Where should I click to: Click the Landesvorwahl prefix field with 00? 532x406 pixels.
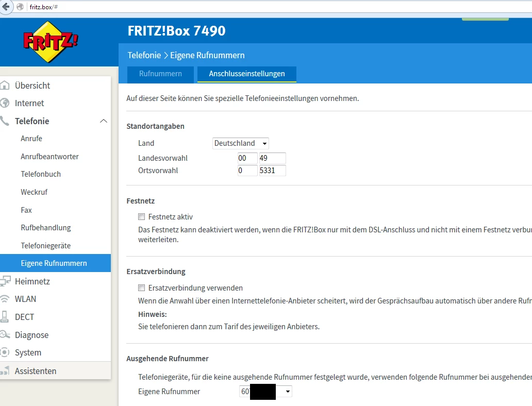(x=247, y=158)
